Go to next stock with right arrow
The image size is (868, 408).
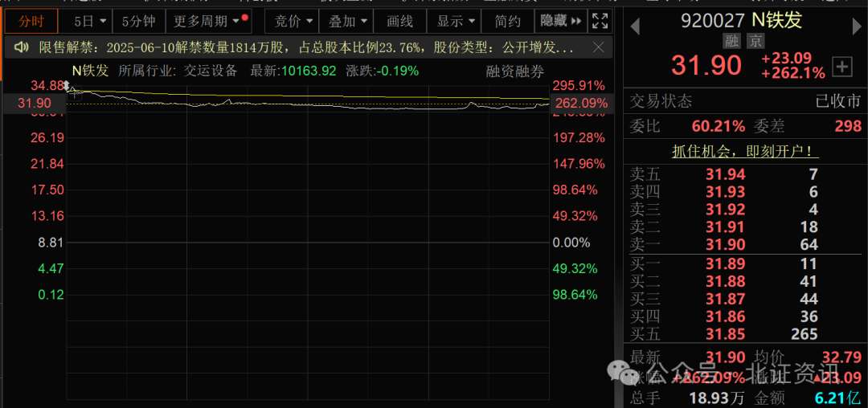point(857,26)
